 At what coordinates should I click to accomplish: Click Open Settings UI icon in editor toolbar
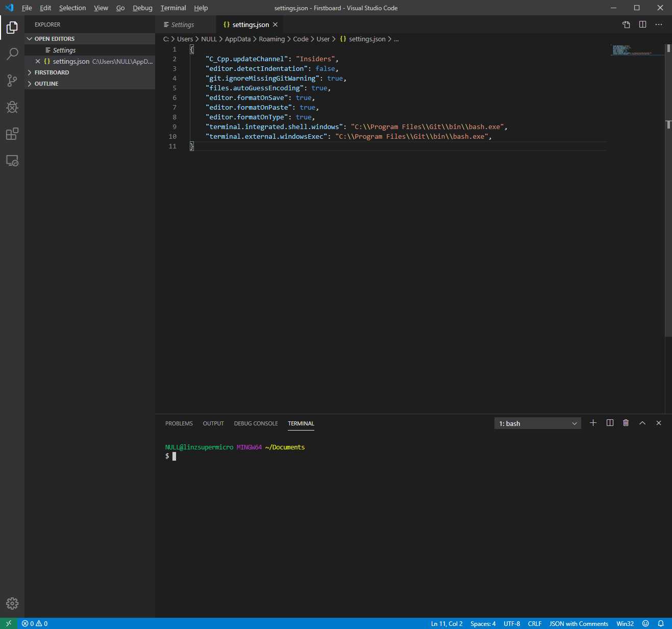626,24
